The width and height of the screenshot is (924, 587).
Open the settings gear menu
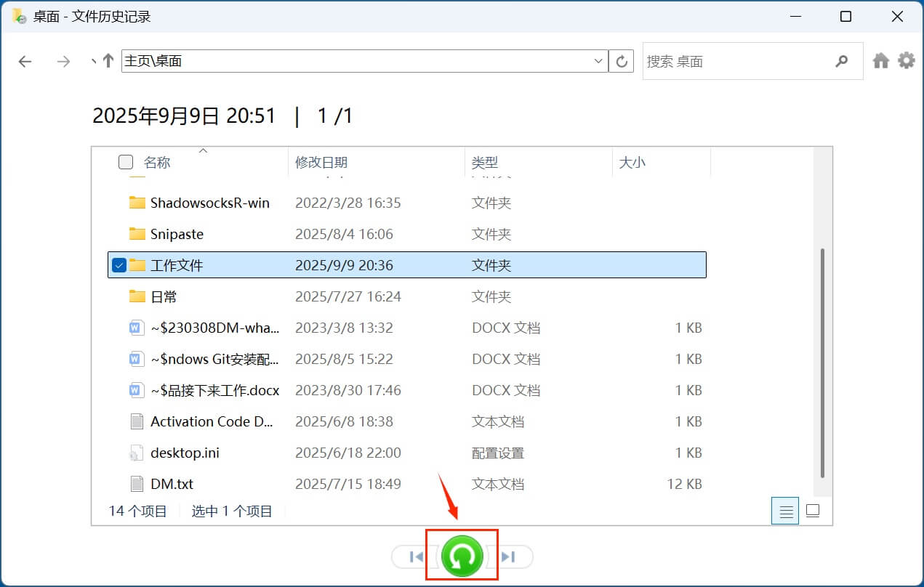(907, 61)
